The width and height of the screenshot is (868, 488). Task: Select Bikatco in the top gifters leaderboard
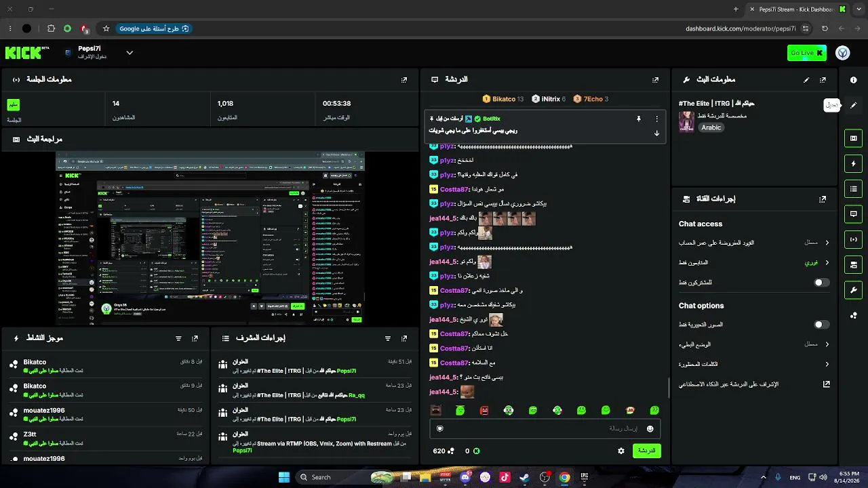502,99
